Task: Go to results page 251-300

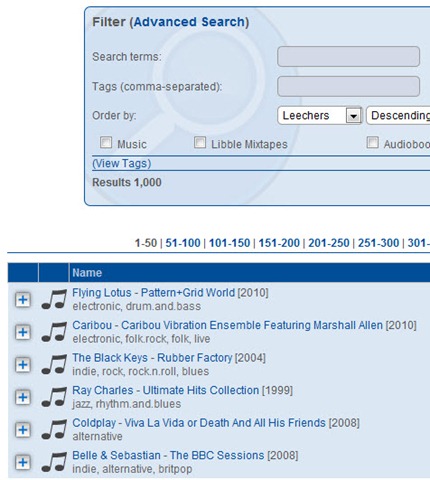Action: click(378, 243)
